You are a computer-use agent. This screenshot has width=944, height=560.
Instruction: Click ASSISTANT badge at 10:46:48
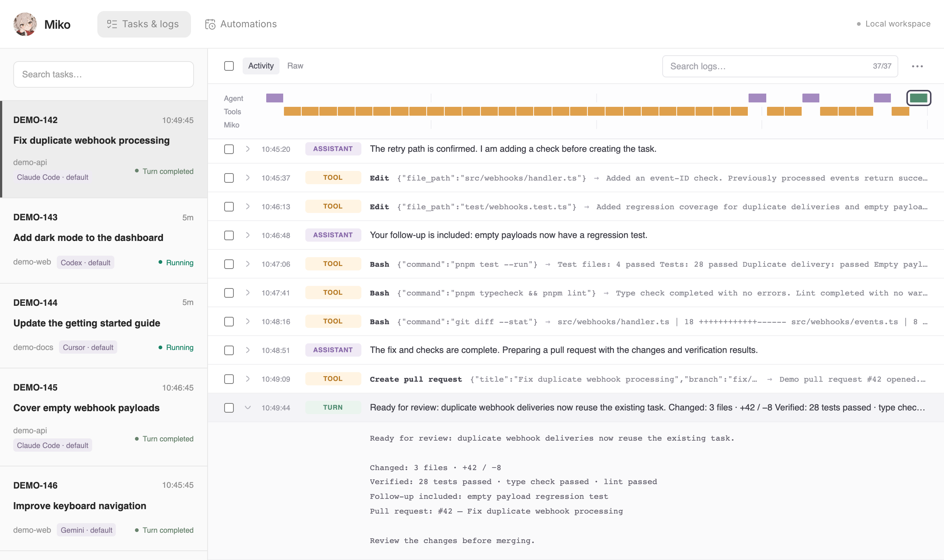pyautogui.click(x=333, y=235)
